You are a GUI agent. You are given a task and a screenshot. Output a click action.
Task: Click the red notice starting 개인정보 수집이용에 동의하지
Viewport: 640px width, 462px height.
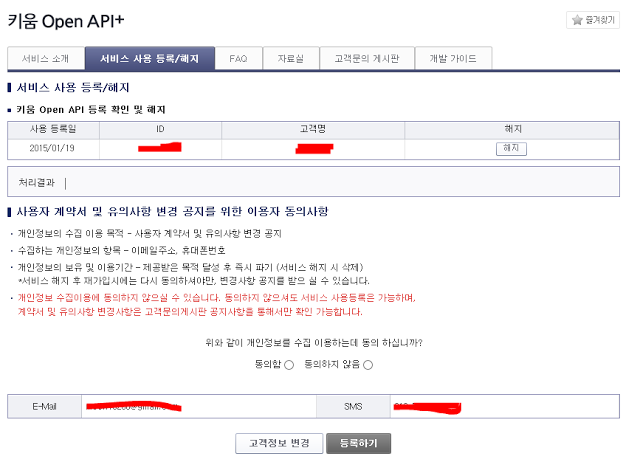(x=216, y=304)
